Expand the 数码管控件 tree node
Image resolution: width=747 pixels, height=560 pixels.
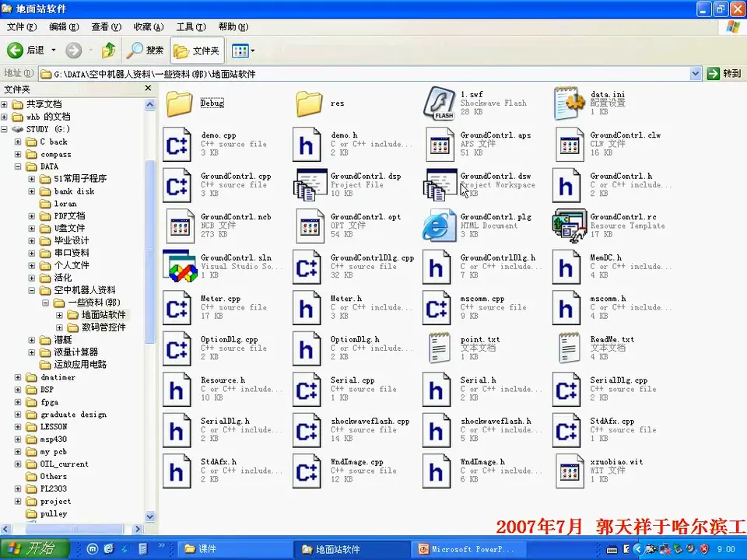pos(59,327)
